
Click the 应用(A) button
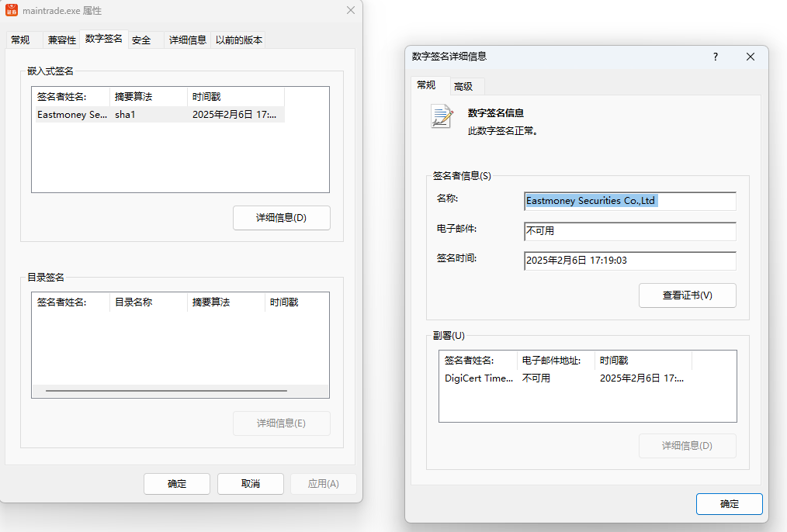click(323, 484)
